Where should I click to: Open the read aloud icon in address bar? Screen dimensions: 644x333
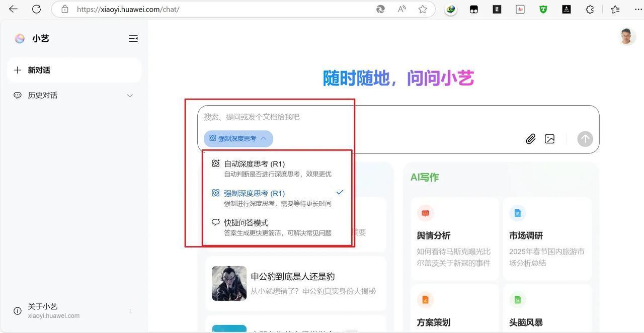click(x=401, y=9)
